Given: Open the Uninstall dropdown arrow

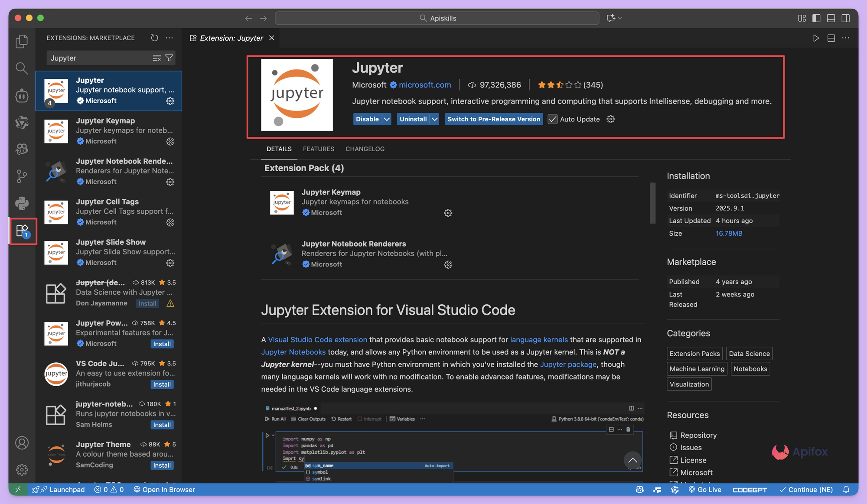Looking at the screenshot, I should 434,119.
